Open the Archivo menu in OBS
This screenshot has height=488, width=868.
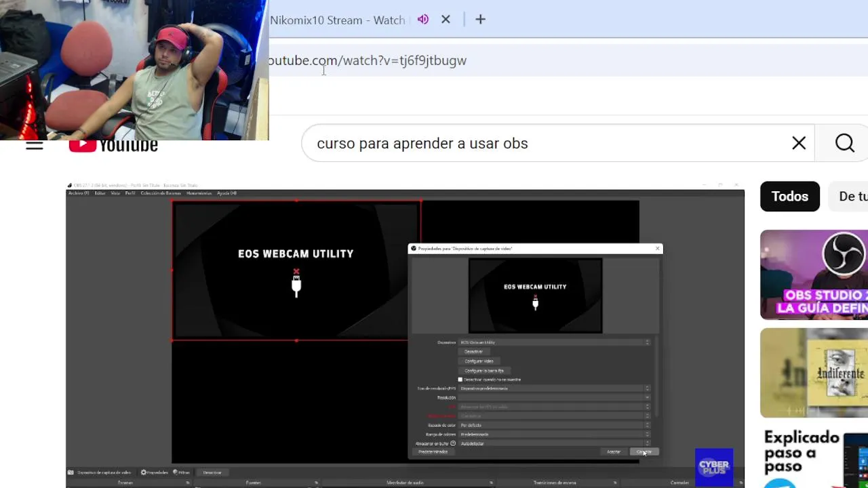[79, 193]
